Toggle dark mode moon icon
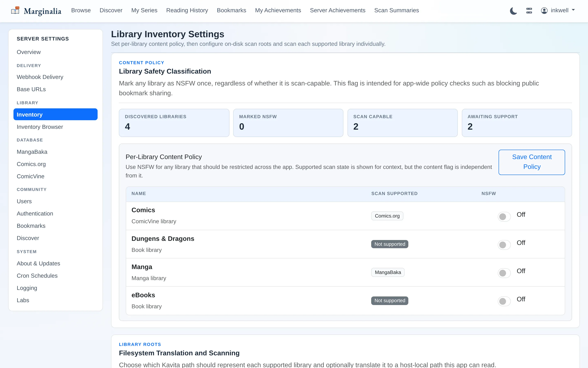Viewport: 588px width, 368px height. click(513, 11)
